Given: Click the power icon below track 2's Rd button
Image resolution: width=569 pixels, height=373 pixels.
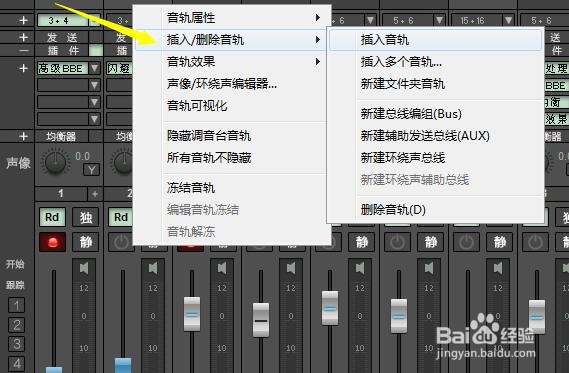Looking at the screenshot, I should (x=122, y=242).
